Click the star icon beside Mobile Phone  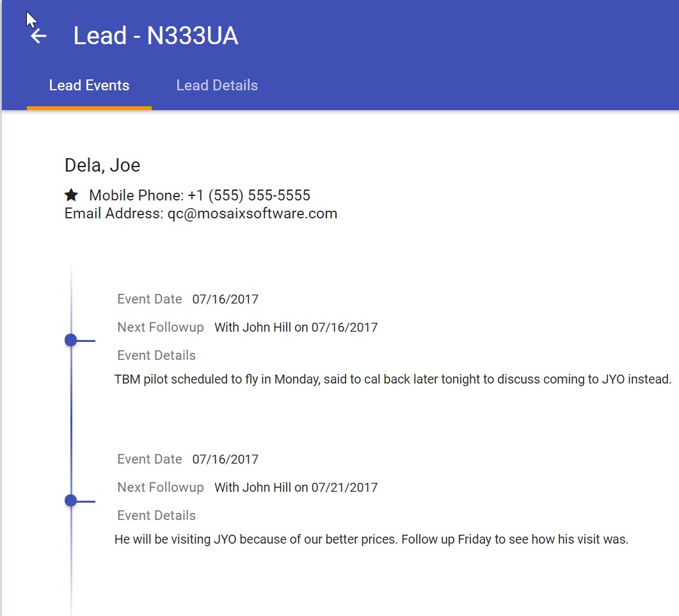pos(71,195)
